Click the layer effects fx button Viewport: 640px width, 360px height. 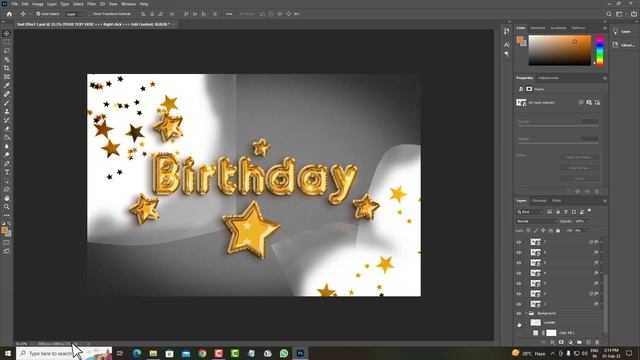click(x=552, y=342)
